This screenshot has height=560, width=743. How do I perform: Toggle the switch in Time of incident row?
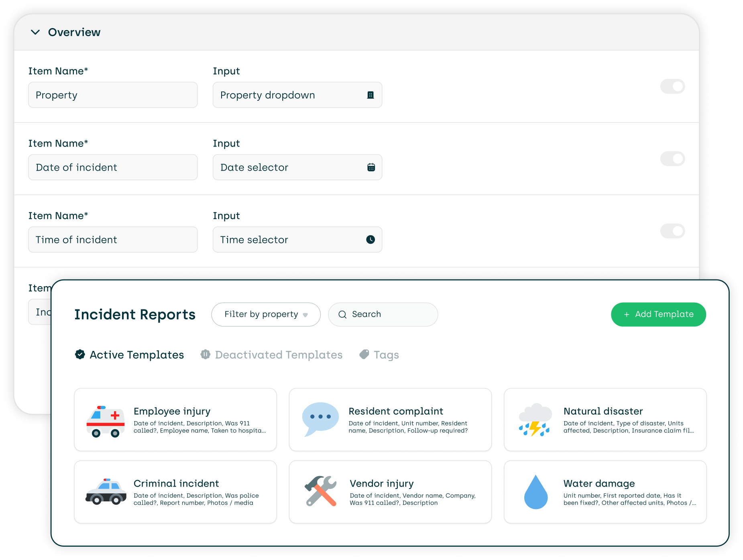pos(672,231)
